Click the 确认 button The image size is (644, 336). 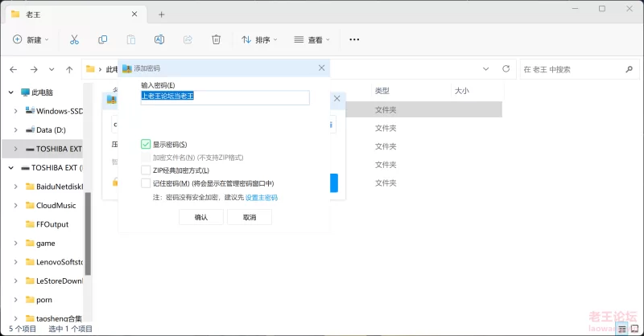pyautogui.click(x=201, y=218)
